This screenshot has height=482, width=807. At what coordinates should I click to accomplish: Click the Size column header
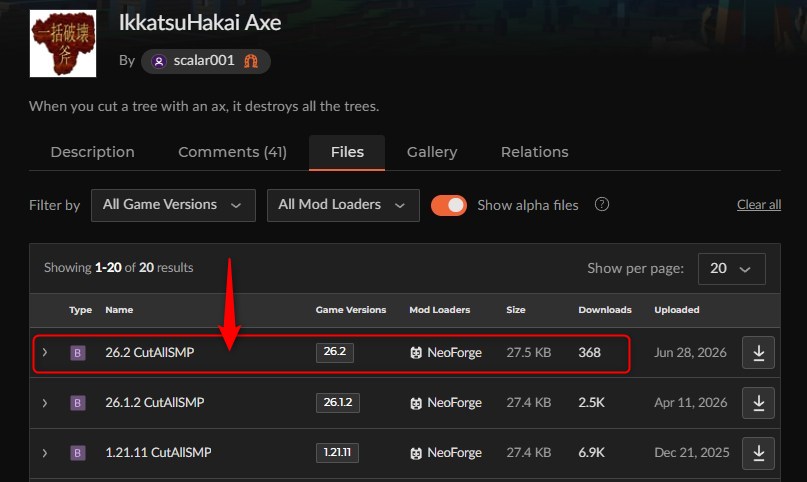(x=516, y=310)
